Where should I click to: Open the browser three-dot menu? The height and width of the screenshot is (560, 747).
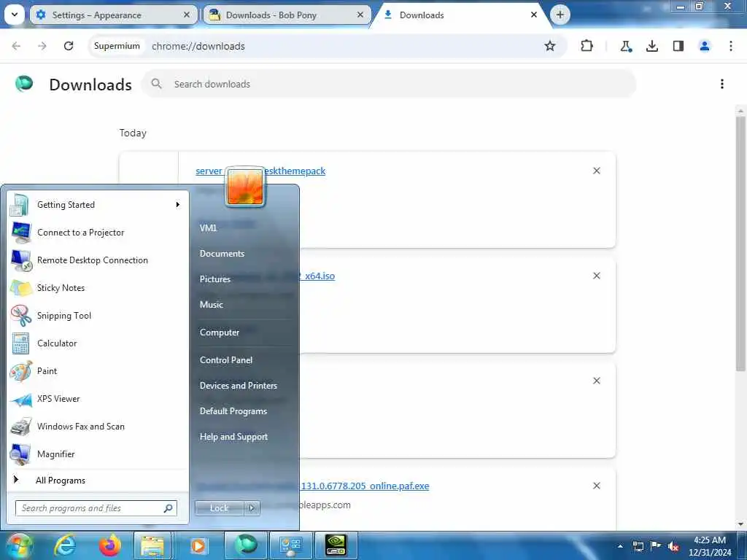731,46
